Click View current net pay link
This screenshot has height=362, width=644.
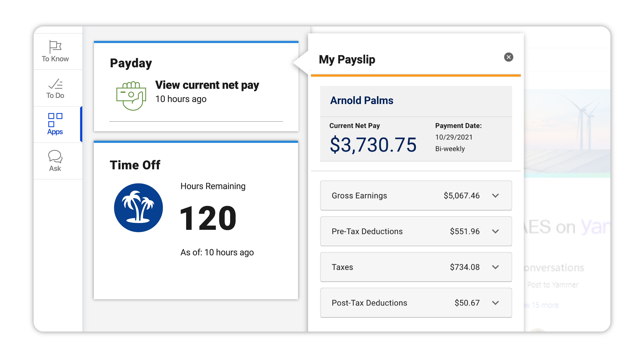coord(207,85)
